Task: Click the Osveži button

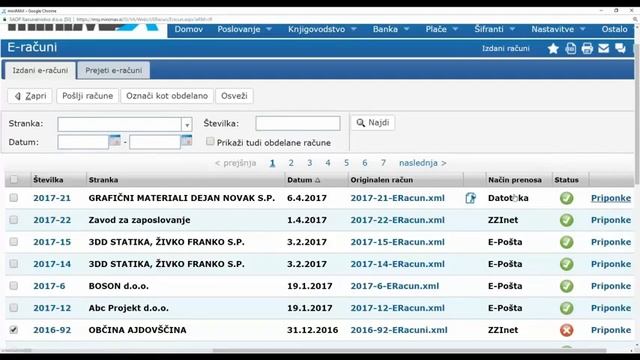Action: [x=234, y=96]
